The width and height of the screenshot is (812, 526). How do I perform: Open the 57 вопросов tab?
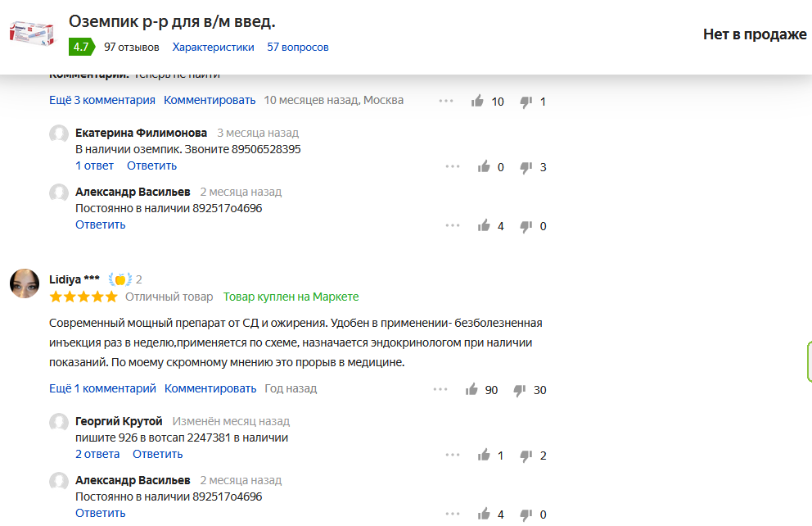pos(298,48)
